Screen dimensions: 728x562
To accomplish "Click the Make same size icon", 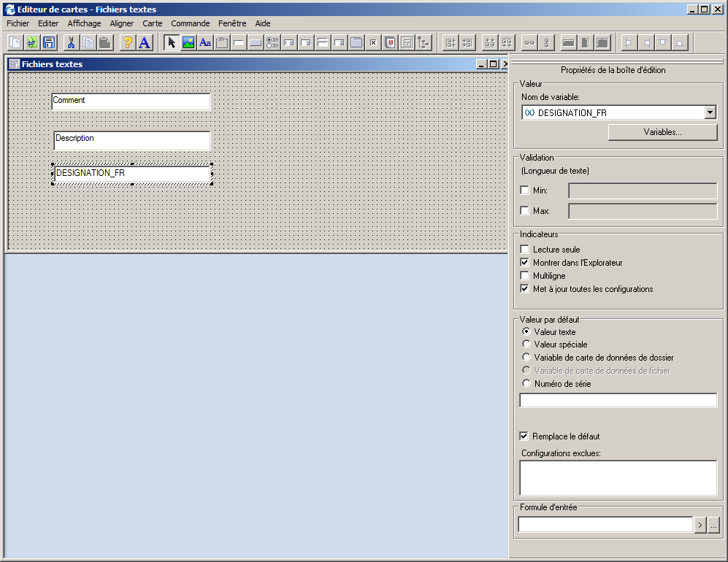I will coord(602,42).
